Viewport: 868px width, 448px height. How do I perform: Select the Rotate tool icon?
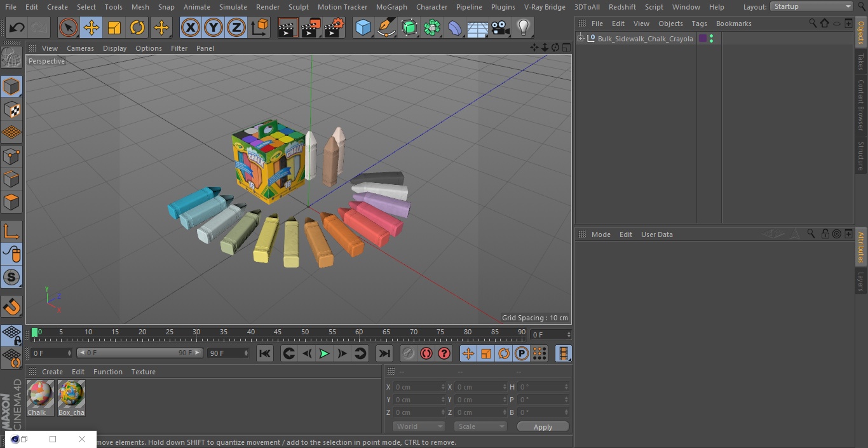tap(137, 27)
